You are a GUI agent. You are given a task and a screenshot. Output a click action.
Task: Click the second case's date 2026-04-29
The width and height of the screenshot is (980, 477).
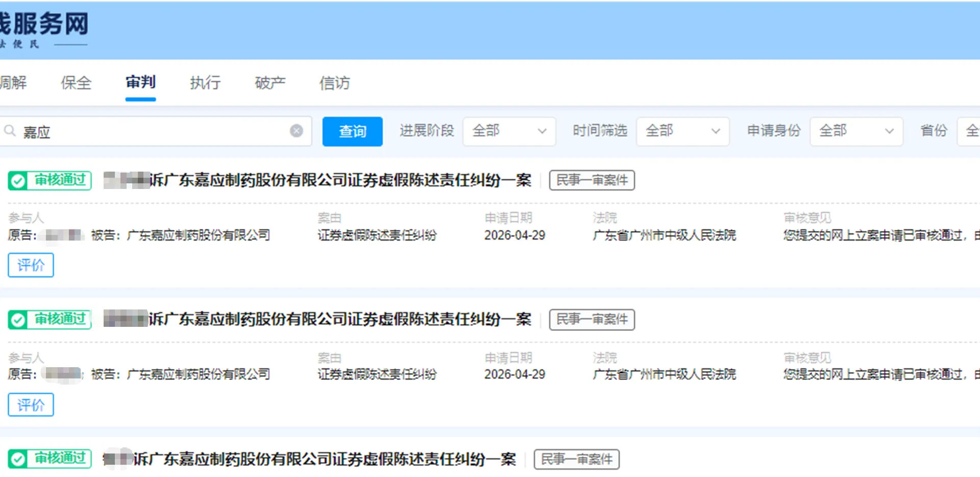coord(514,374)
